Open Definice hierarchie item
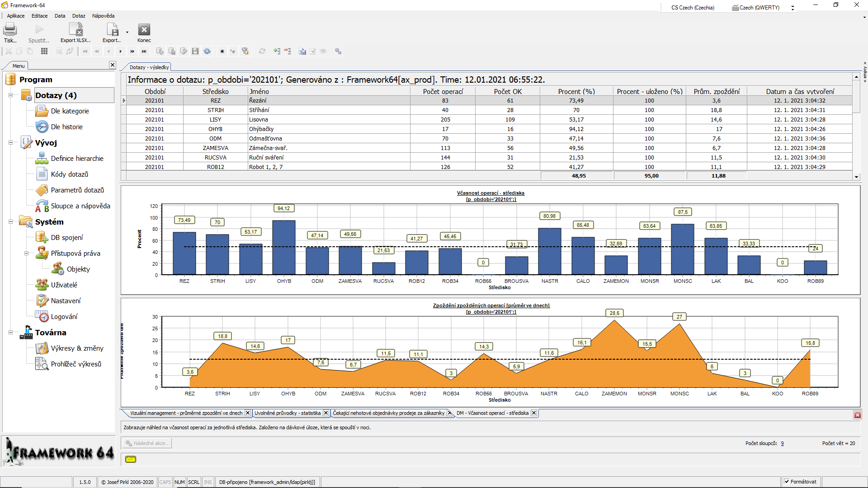This screenshot has width=868, height=488. [x=77, y=159]
